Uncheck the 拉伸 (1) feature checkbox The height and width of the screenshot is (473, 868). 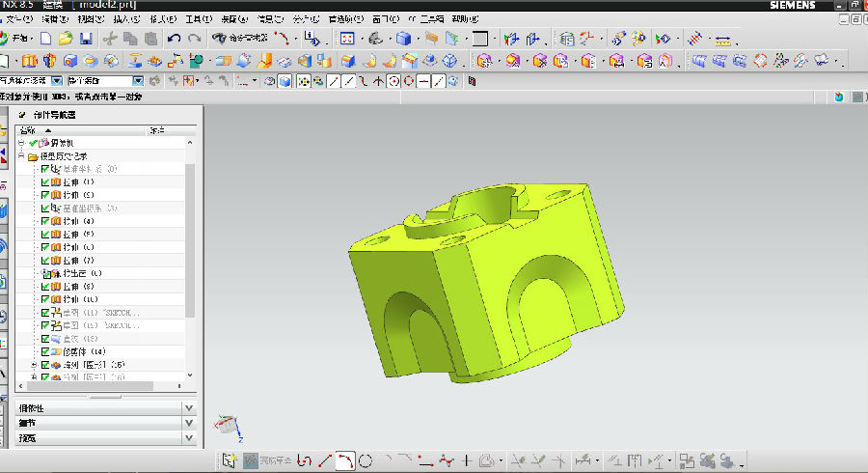click(x=44, y=182)
